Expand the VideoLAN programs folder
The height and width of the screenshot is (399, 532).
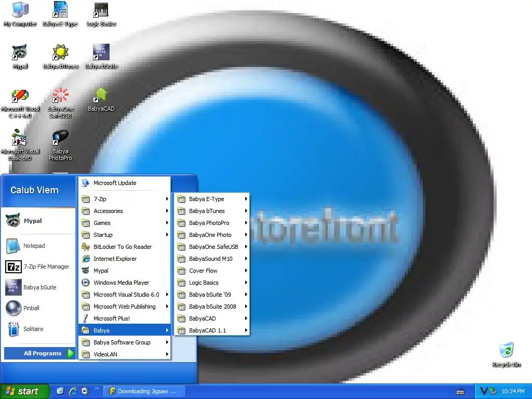[x=125, y=354]
